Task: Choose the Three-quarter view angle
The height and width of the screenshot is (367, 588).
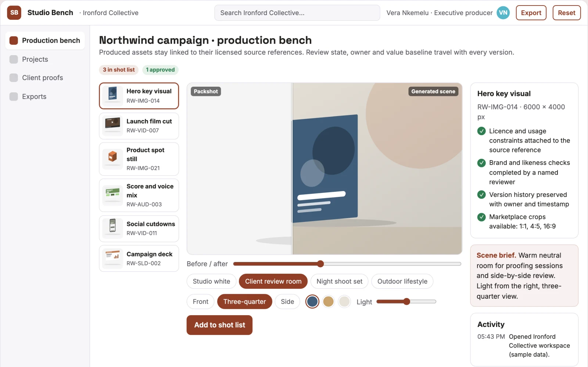Action: (244, 302)
